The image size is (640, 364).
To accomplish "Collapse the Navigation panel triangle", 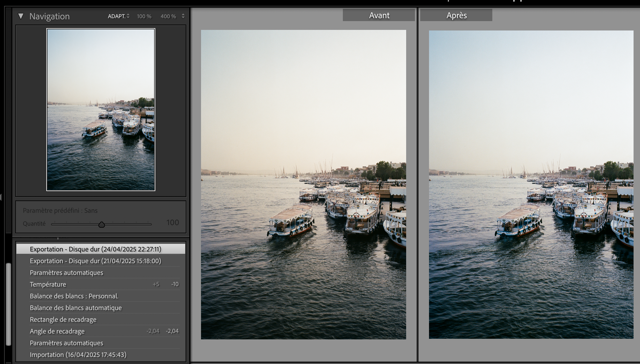I will pyautogui.click(x=21, y=16).
